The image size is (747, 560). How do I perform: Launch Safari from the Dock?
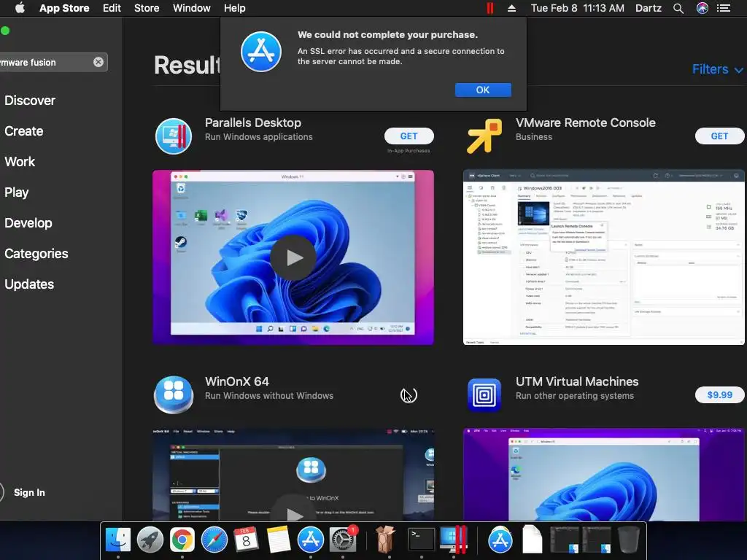[x=214, y=540]
